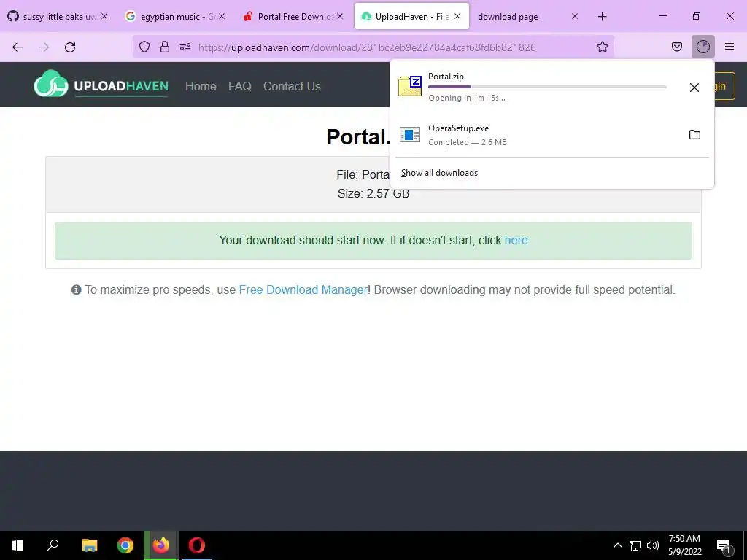Click the info icon before maximize speeds text

click(x=76, y=289)
